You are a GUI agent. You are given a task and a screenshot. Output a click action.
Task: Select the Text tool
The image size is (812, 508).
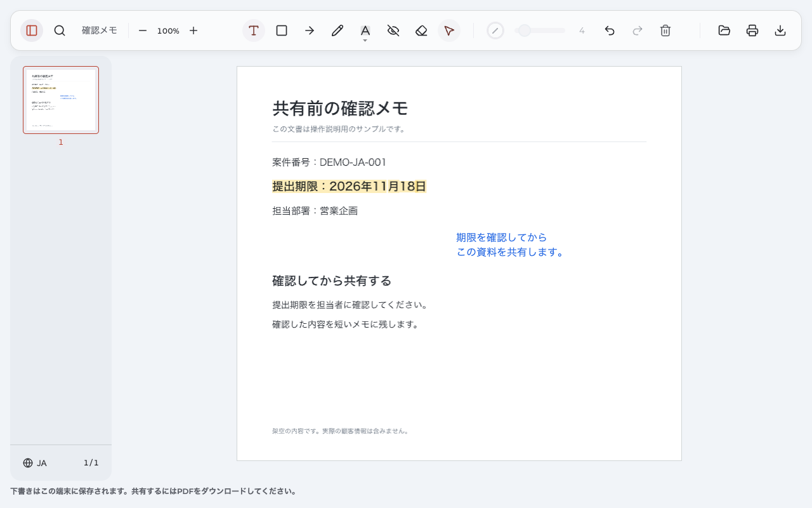254,30
